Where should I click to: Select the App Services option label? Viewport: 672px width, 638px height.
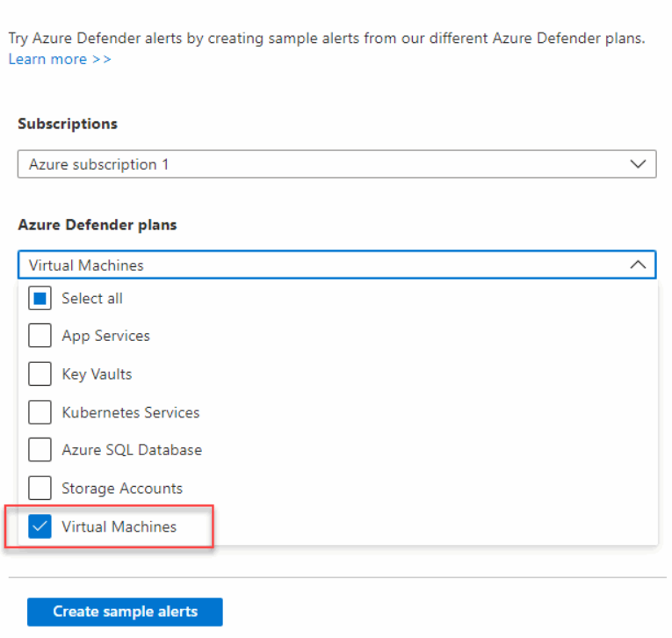(x=106, y=336)
